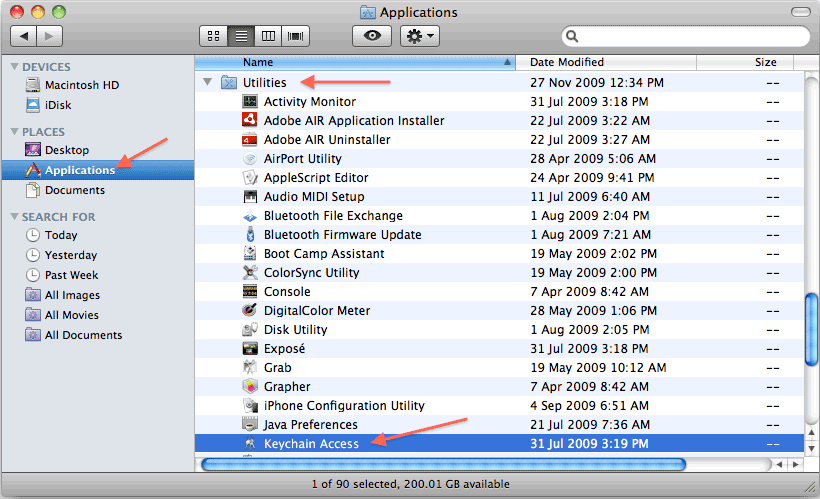The image size is (820, 499).
Task: Click the vertical scrollbar thumb
Action: (812, 328)
